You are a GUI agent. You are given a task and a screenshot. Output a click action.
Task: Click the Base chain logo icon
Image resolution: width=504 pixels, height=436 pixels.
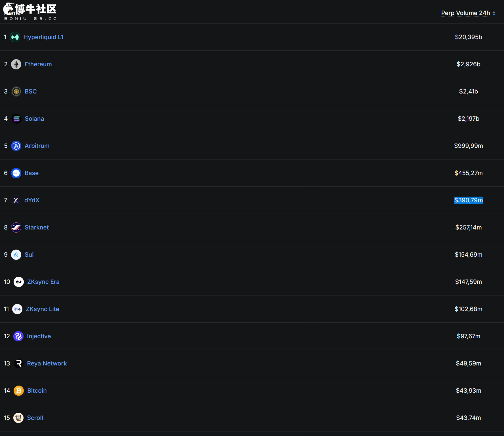point(16,173)
